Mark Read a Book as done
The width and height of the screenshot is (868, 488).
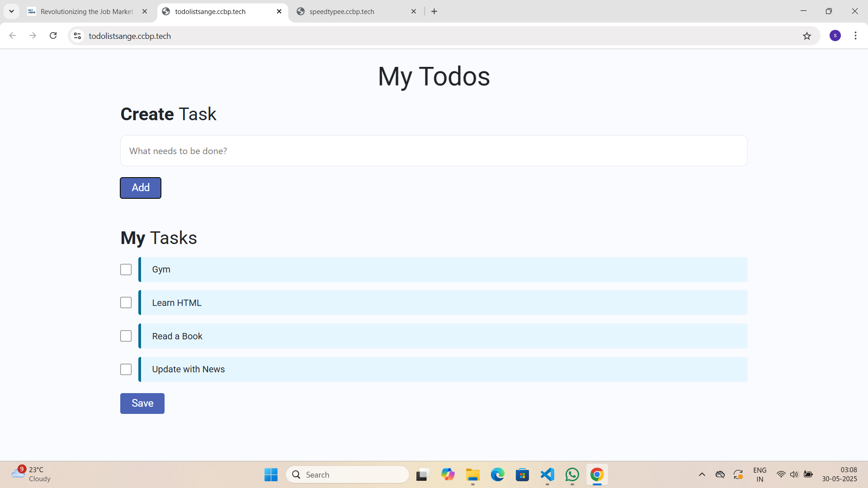pyautogui.click(x=126, y=336)
